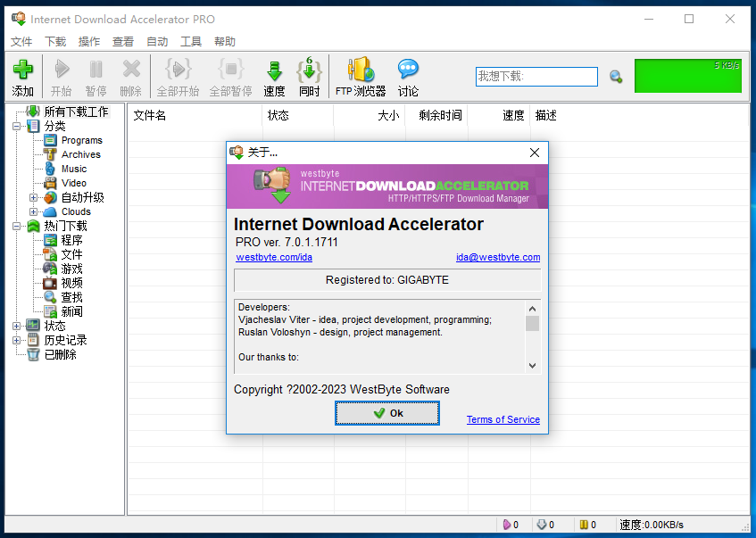Open the Terms of Service link

point(503,419)
